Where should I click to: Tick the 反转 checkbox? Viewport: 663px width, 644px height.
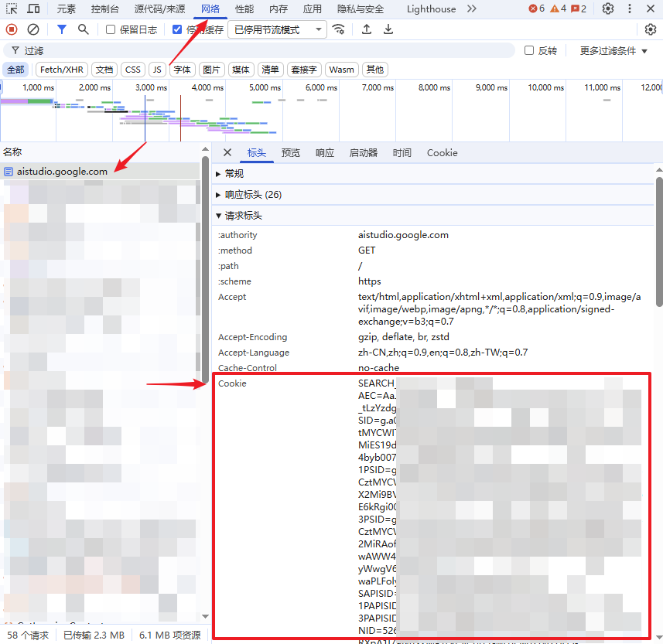point(529,50)
